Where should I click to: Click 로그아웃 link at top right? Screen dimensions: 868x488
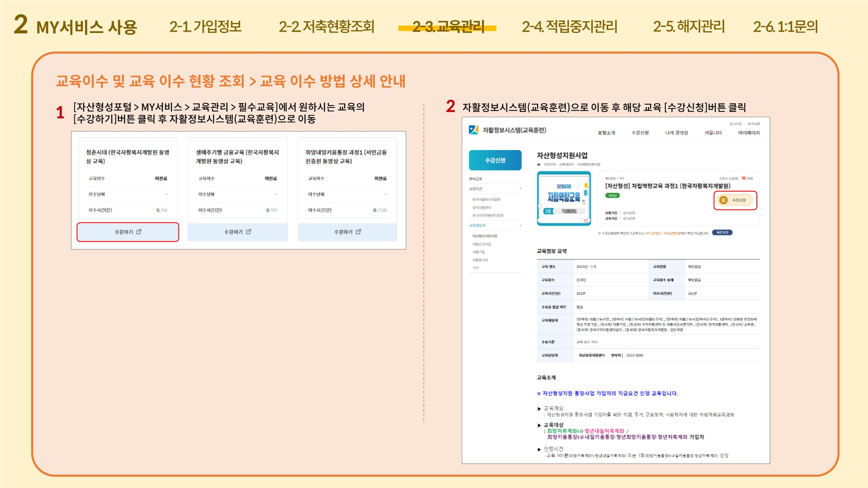(x=736, y=124)
